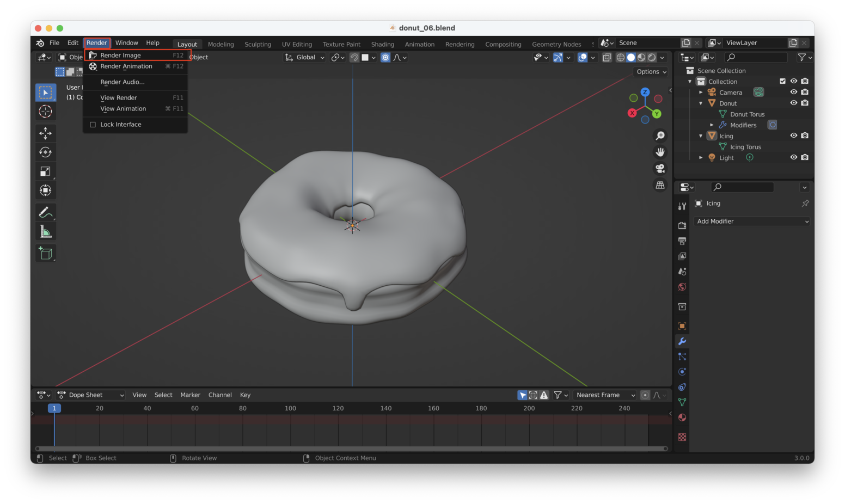Activate the Rotate tool

46,152
